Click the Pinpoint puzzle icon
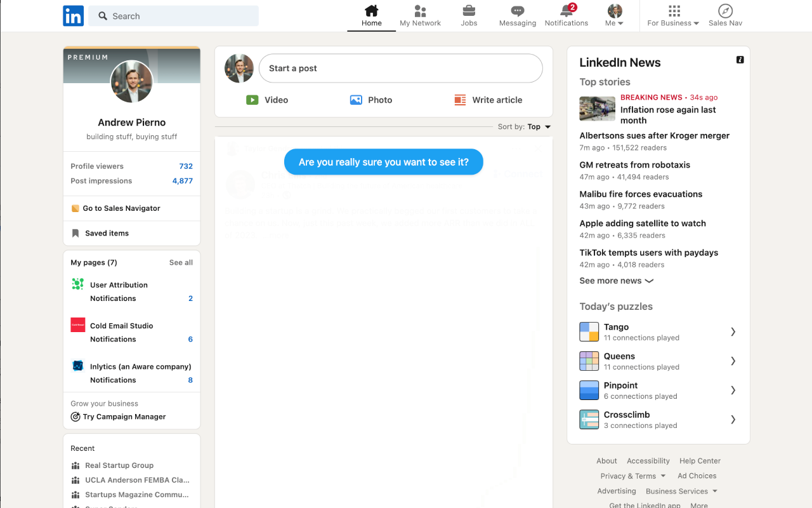Screen dimensions: 812x508 click(x=589, y=390)
